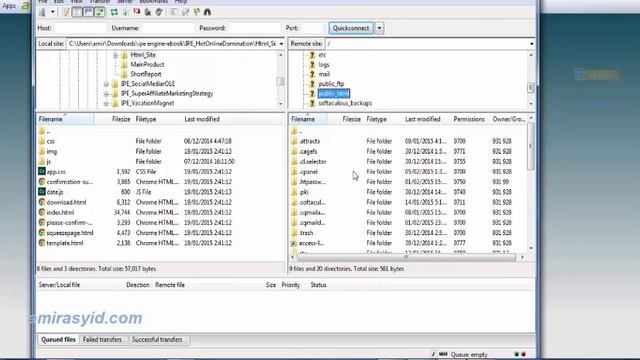This screenshot has width=640, height=360.
Task: Switch to the Queued files tab
Action: [58, 340]
